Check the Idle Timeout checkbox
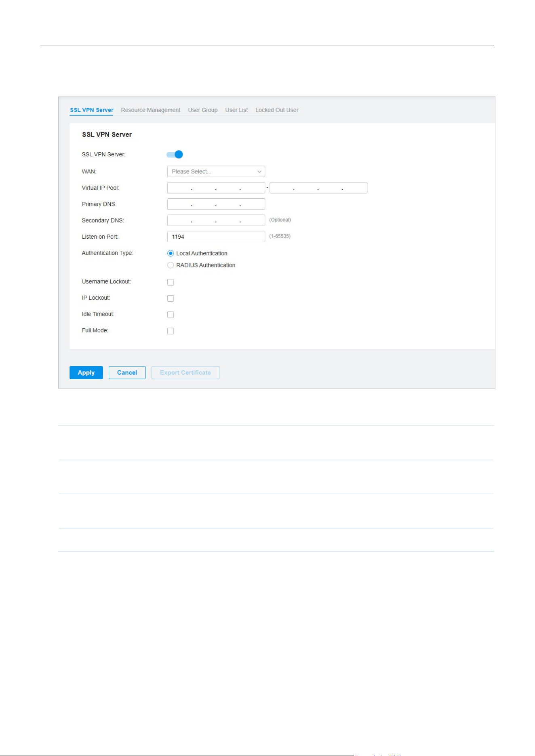Image resolution: width=535 pixels, height=756 pixels. [x=171, y=315]
